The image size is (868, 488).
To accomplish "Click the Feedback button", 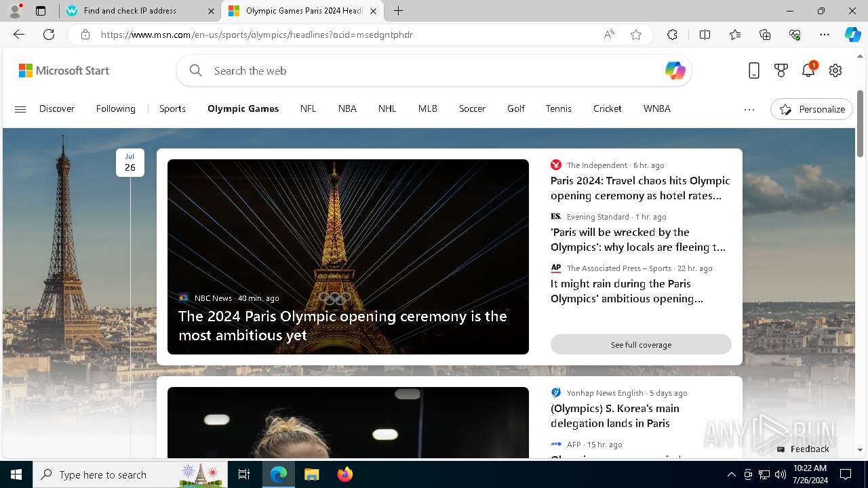I will coord(803,449).
